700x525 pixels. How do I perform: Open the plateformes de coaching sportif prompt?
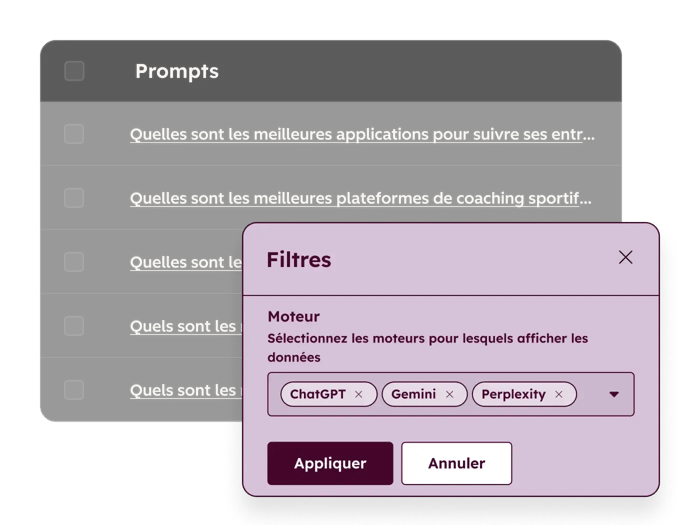(360, 198)
